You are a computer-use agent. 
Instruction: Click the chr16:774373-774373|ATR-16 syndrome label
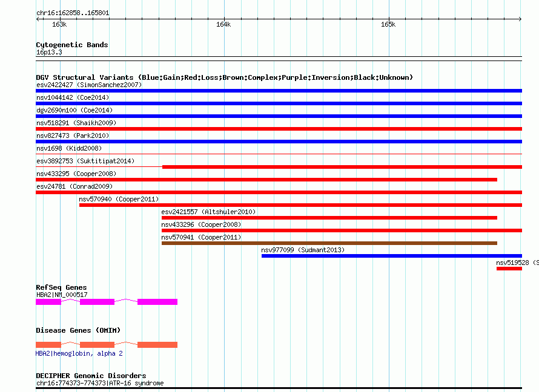click(100, 383)
